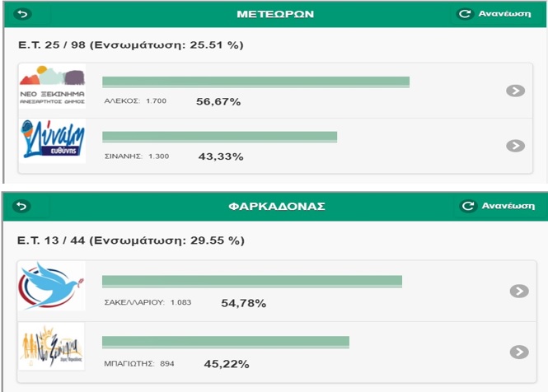Click ΜΠΑΓΙΩΤΗΣ 45,22% progress bar
Viewport: 548px width, 392px height.
(226, 342)
